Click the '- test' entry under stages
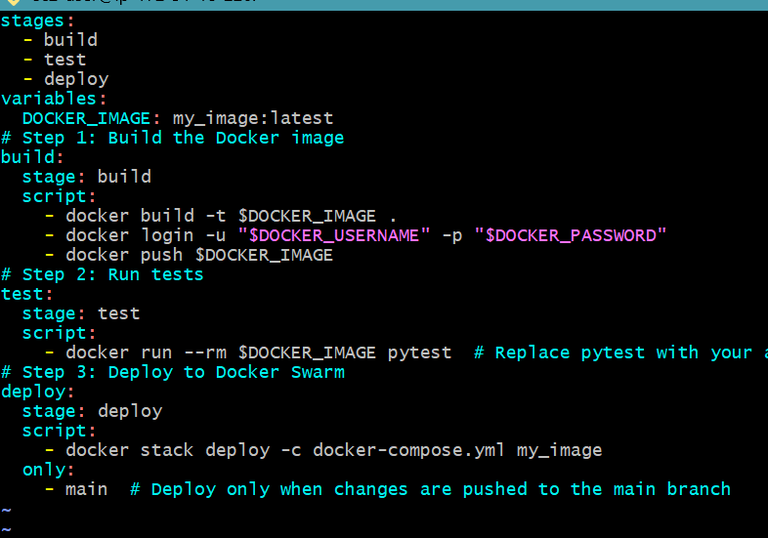Screen dimensions: 768x538 click(x=55, y=60)
